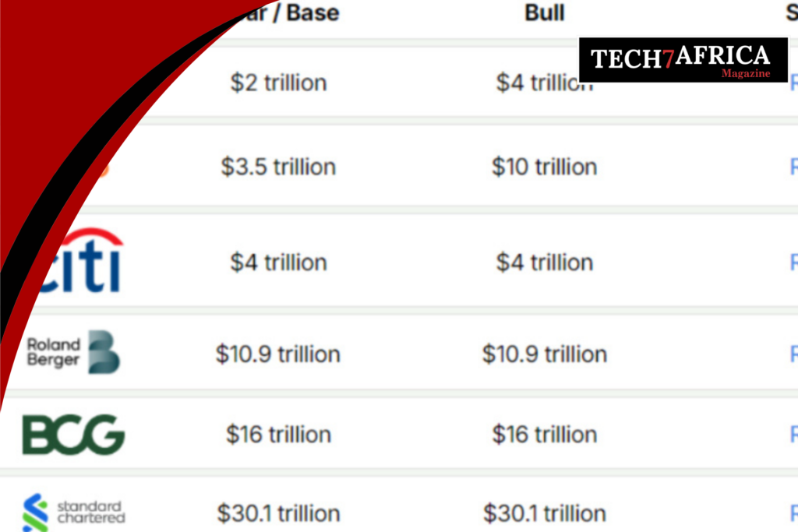Click Roland Berger's base $10.9 trillion value
This screenshot has height=532, width=798.
pyautogui.click(x=278, y=354)
